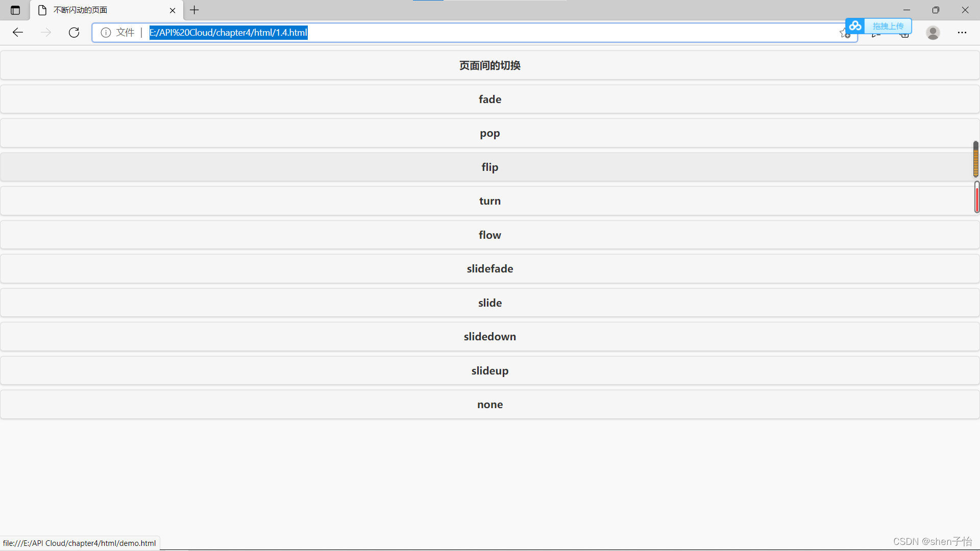Screen dimensions: 980x551
Task: Reload the page with the refresh icon
Action: [x=74, y=33]
